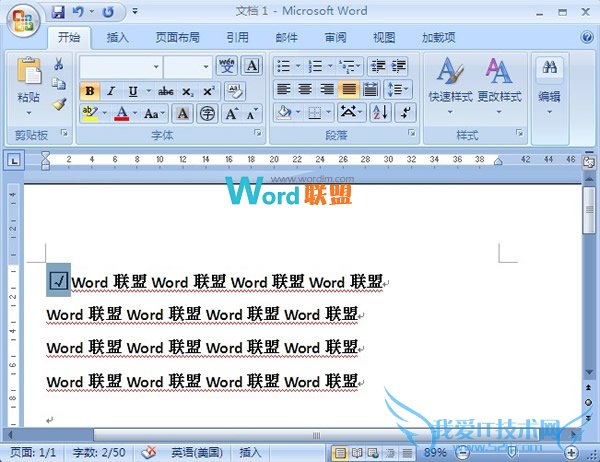
Task: Click the horizontal scrollbar thumb
Action: [x=316, y=435]
